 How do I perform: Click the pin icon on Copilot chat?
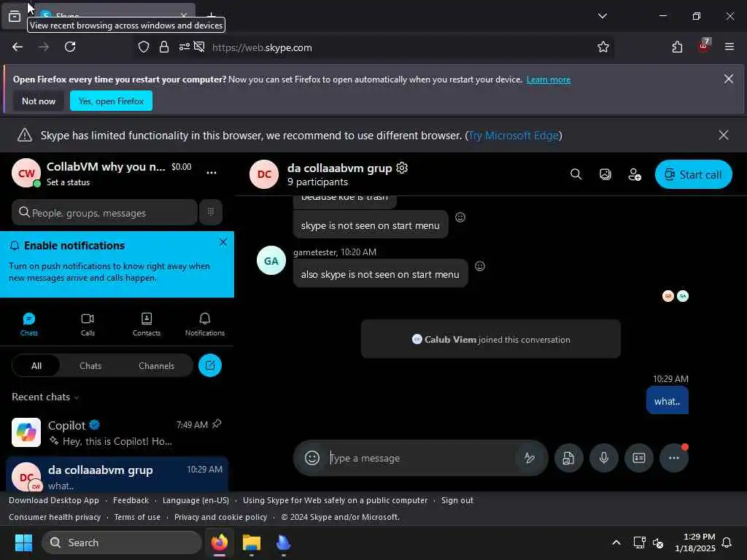pyautogui.click(x=217, y=424)
